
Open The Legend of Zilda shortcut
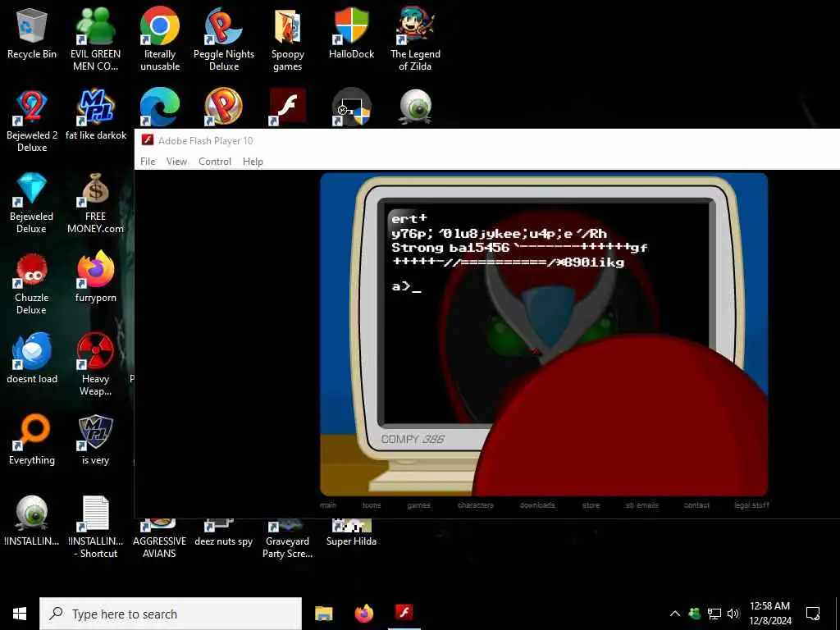(415, 39)
